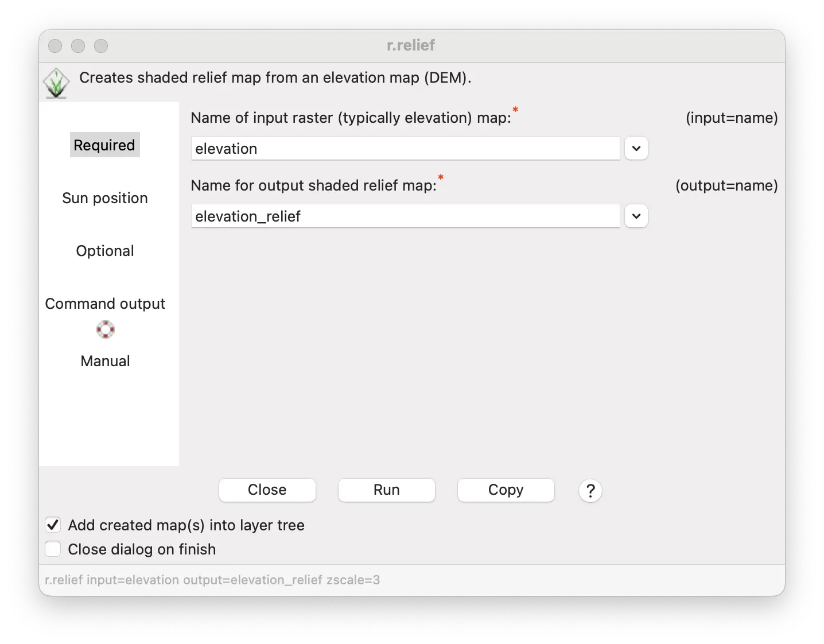Click the Close button
Image resolution: width=824 pixels, height=644 pixels.
point(267,490)
